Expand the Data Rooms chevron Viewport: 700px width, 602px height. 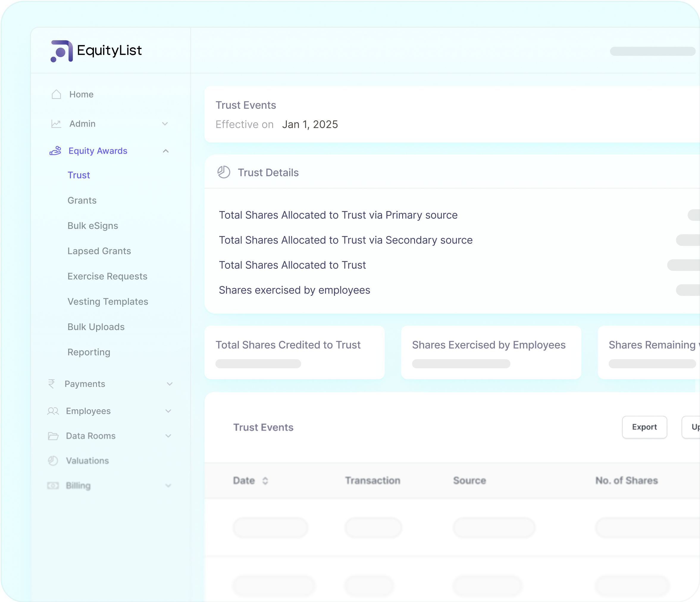(168, 436)
